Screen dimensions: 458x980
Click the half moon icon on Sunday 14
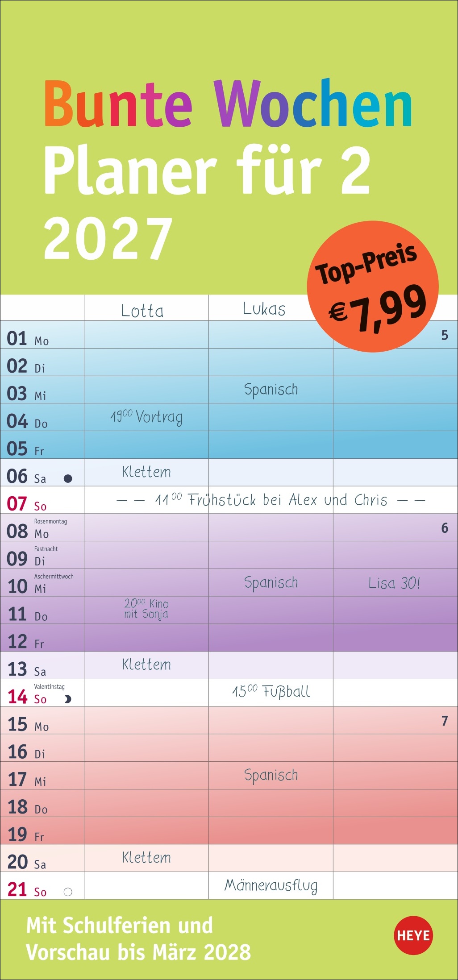[x=67, y=699]
